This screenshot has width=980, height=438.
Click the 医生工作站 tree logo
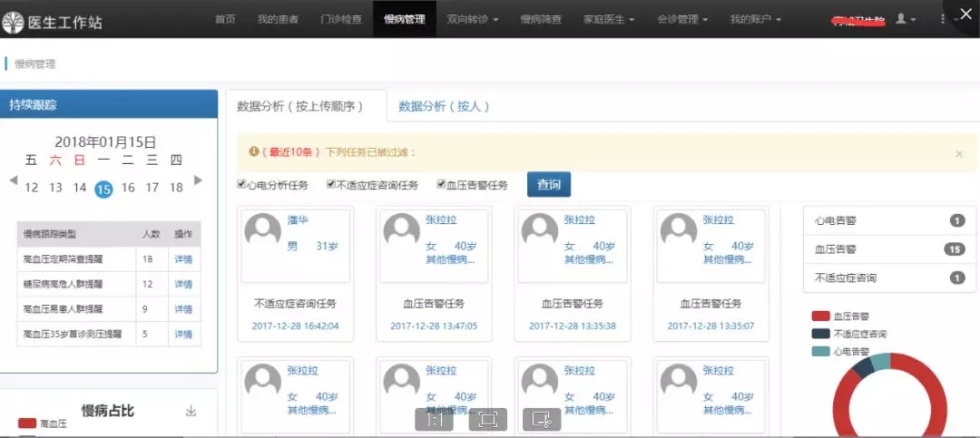[x=14, y=20]
